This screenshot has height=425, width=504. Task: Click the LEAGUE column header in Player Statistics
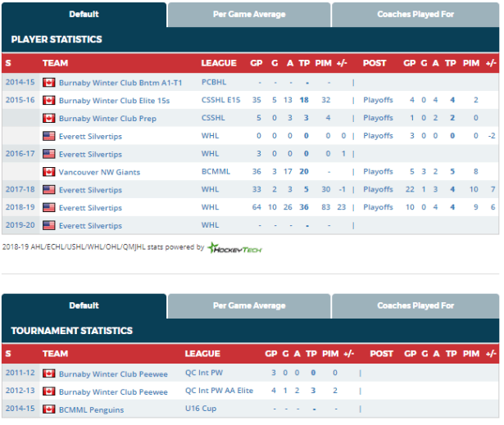coord(219,63)
